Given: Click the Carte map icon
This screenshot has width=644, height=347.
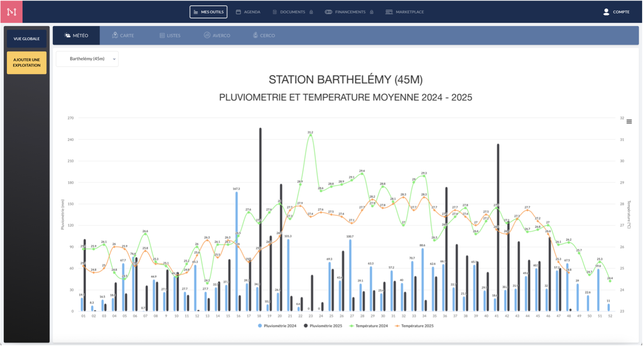Looking at the screenshot, I should coord(115,35).
